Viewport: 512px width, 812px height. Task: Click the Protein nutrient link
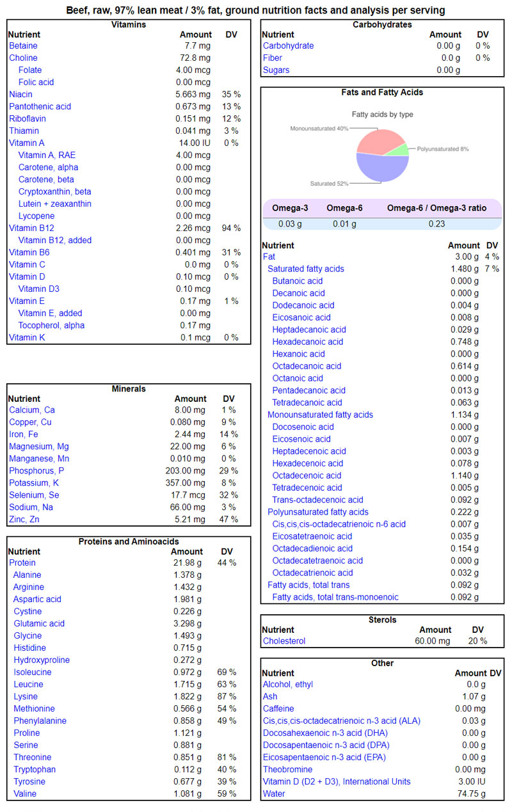[x=22, y=562]
